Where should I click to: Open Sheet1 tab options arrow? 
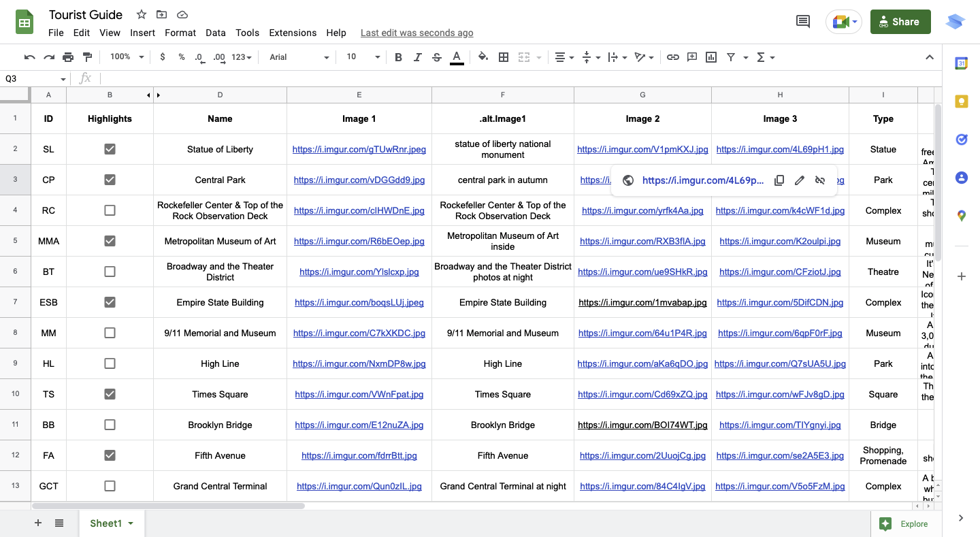[130, 523]
